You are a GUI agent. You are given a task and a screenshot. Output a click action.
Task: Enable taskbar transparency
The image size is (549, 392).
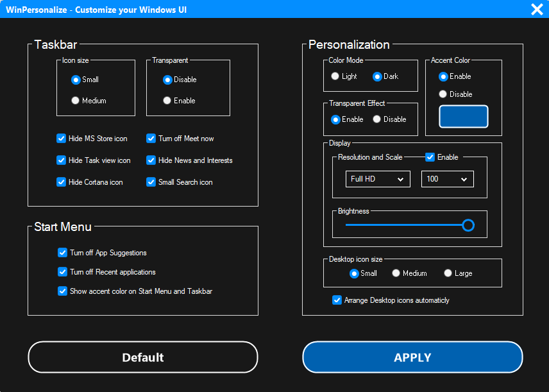[x=167, y=100]
